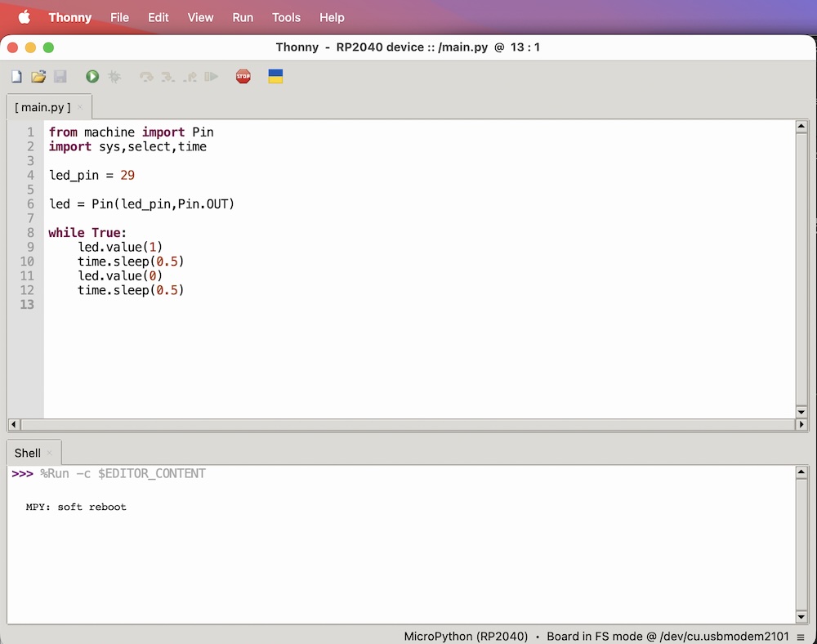The image size is (817, 644).
Task: Click the Step over icon
Action: click(x=146, y=77)
